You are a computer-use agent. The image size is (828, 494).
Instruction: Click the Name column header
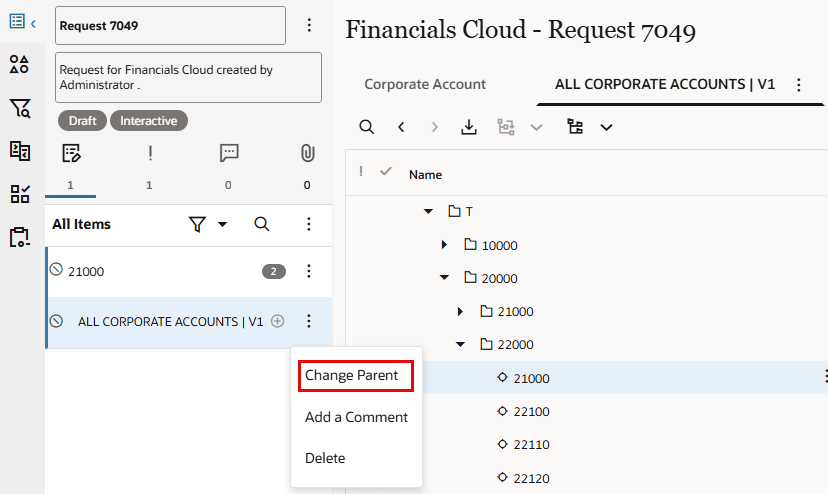pos(425,175)
